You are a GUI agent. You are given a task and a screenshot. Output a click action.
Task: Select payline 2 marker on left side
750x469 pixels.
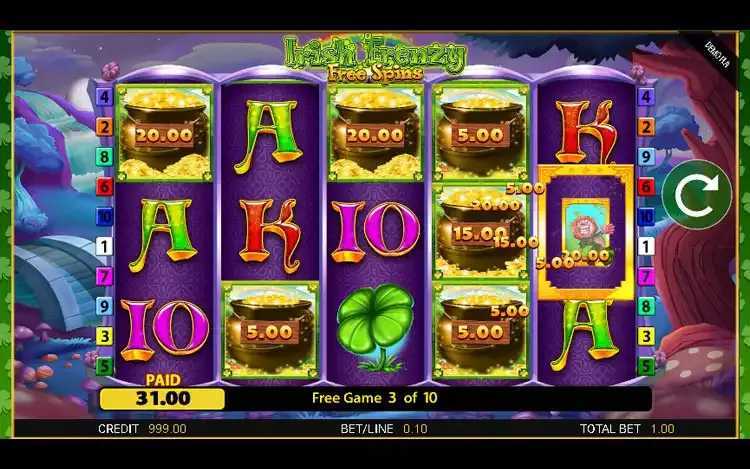(x=105, y=127)
